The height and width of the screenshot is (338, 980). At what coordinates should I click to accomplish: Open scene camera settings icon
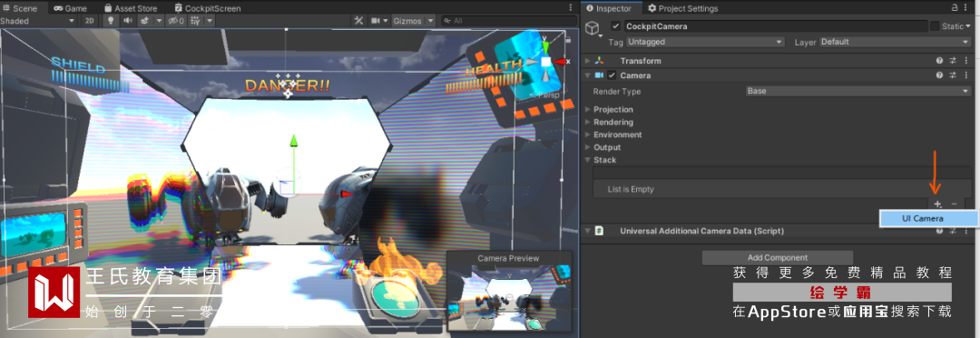375,21
